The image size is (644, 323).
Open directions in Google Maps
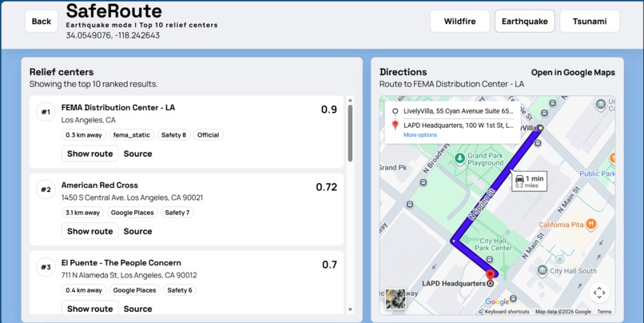click(573, 72)
